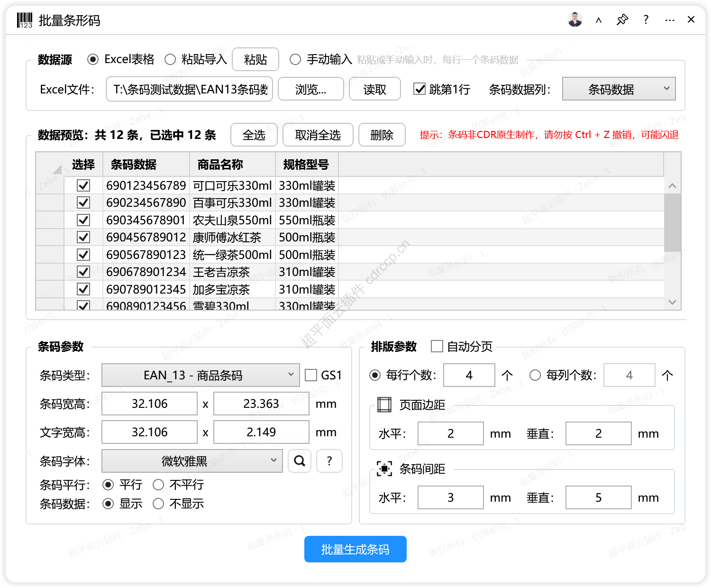Click text height field 2.149
The height and width of the screenshot is (588, 711).
point(261,432)
